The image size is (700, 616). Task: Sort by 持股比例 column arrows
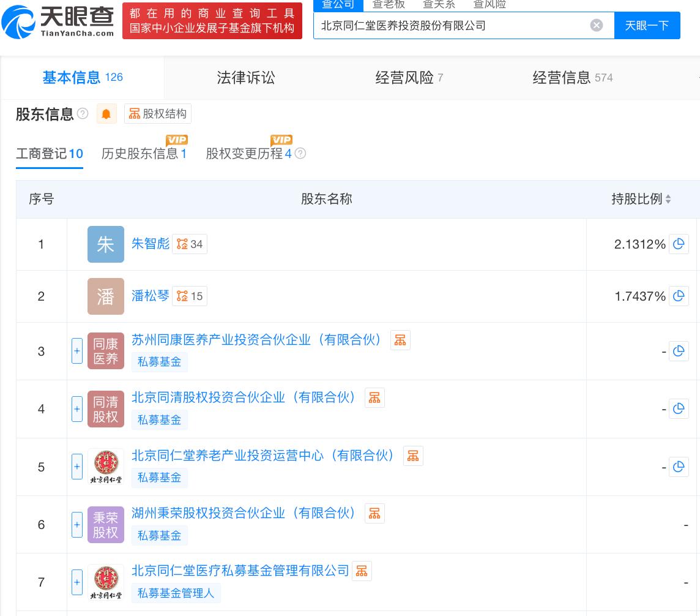(x=668, y=199)
